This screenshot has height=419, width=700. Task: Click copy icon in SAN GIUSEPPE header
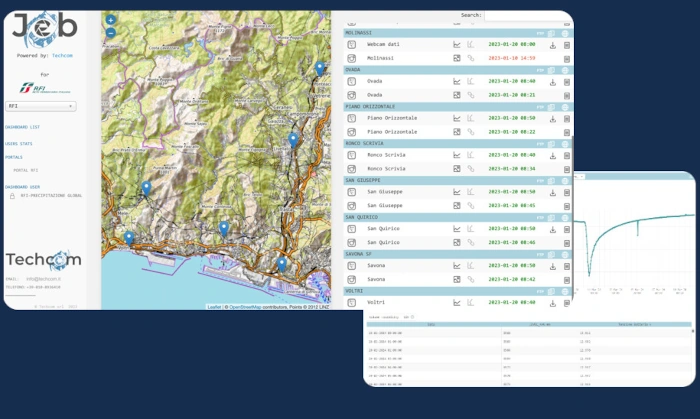coord(551,181)
